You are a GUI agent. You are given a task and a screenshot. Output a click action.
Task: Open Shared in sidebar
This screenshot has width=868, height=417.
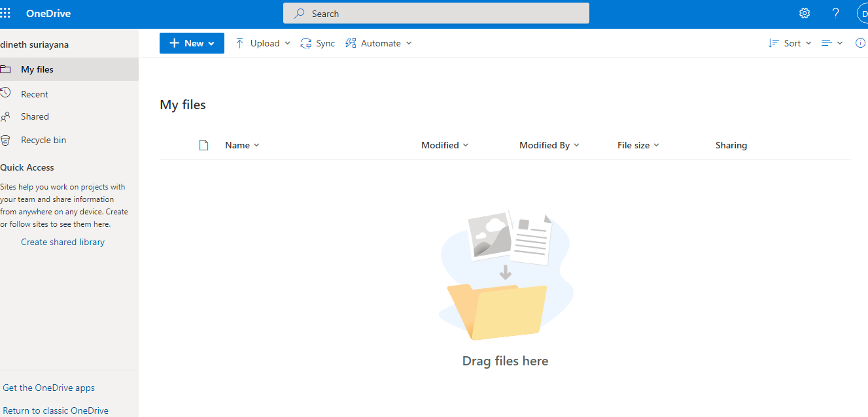[x=69, y=116]
